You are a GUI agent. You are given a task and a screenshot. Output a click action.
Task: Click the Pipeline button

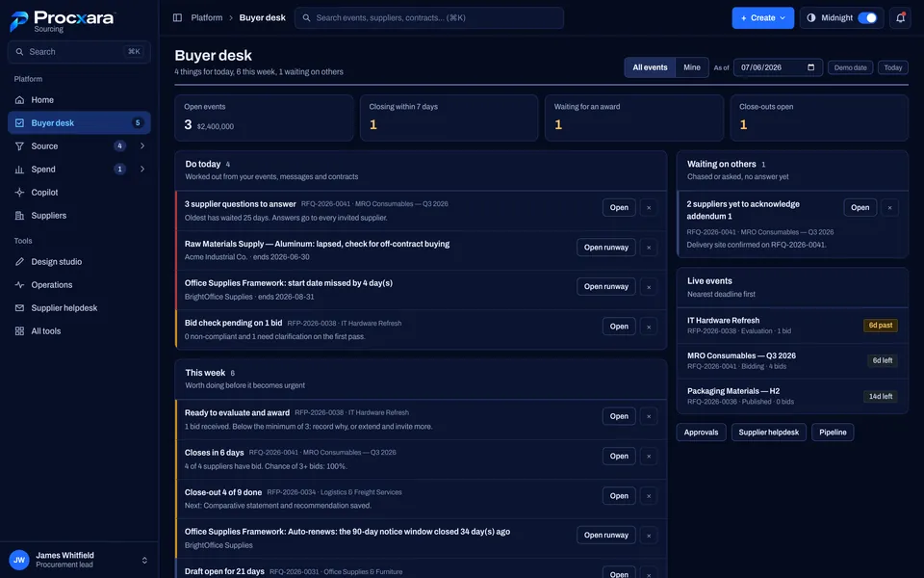point(833,433)
